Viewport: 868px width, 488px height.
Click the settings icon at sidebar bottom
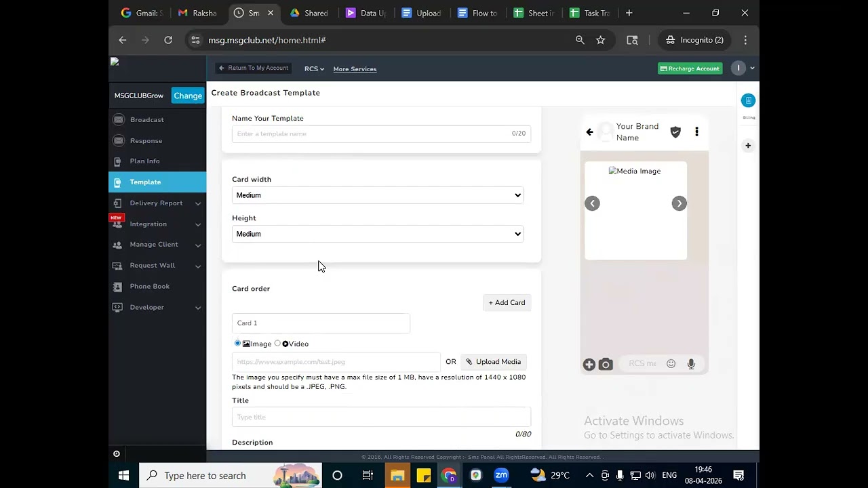[117, 454]
